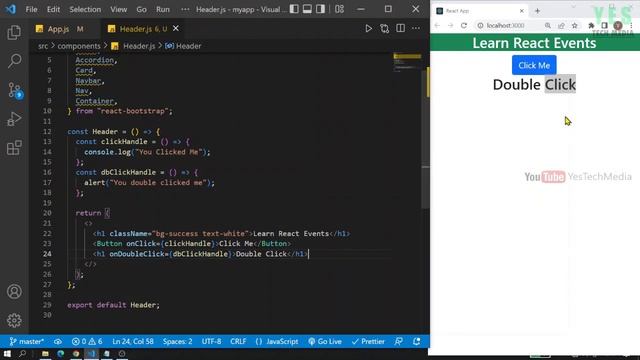
Task: Go back in the browser
Action: (437, 25)
